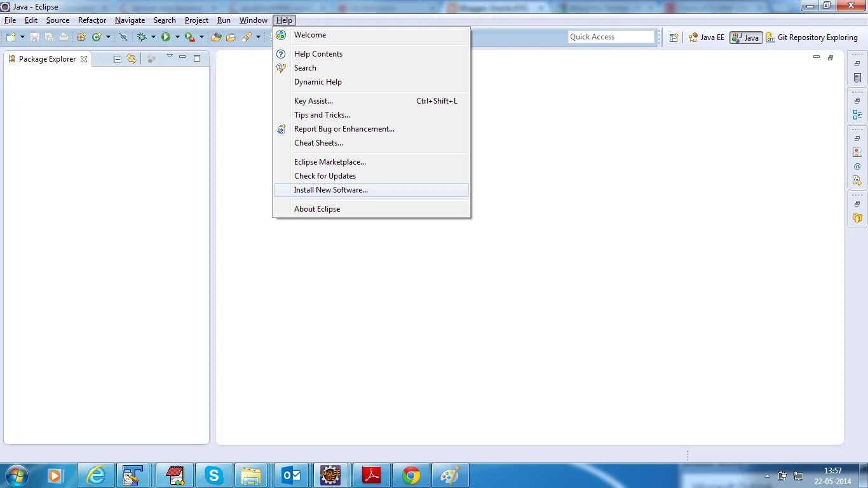This screenshot has width=868, height=488.
Task: Maximize the Package Explorer view
Action: (197, 58)
